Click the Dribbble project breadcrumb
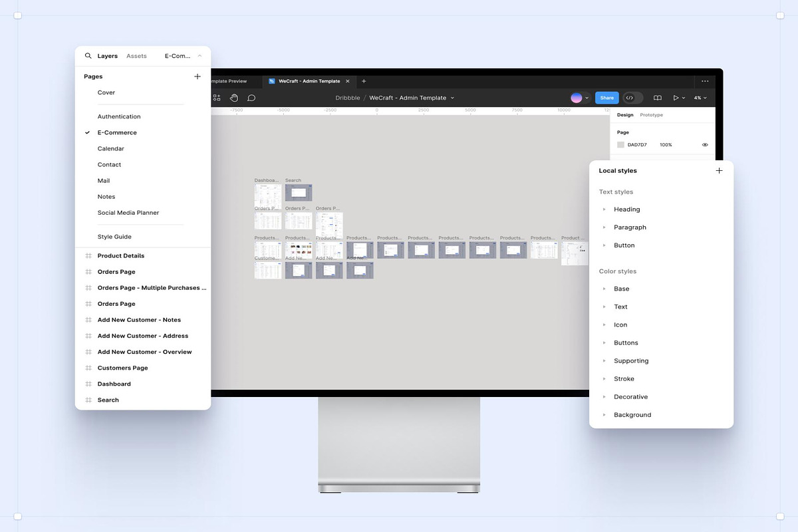 click(348, 98)
